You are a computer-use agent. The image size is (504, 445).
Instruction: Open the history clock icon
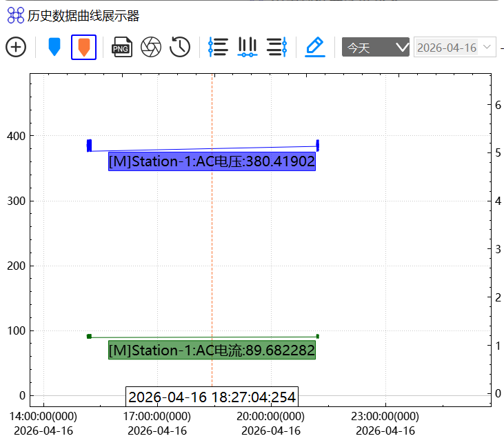[180, 47]
